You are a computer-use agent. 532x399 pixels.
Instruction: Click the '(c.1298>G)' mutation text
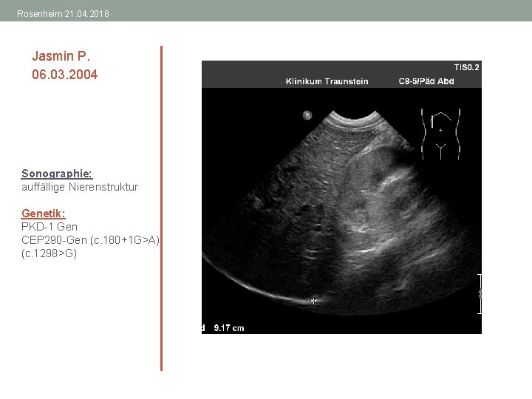49,253
